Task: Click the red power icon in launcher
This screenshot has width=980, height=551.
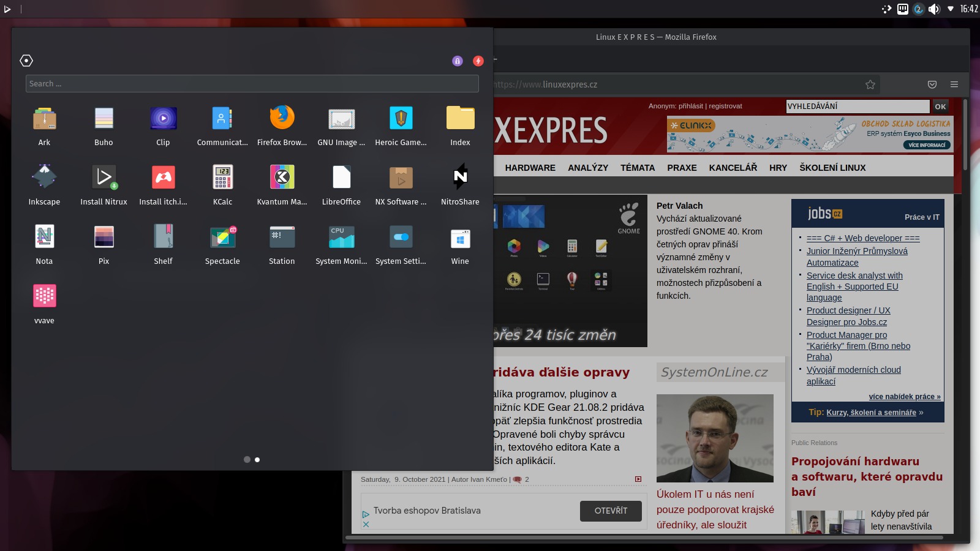Action: pos(478,61)
